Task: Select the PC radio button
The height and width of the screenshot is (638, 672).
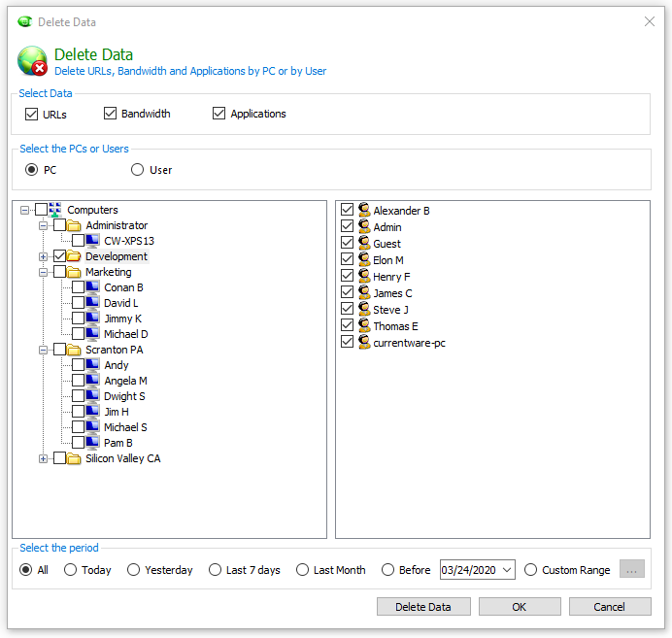Action: [31, 170]
